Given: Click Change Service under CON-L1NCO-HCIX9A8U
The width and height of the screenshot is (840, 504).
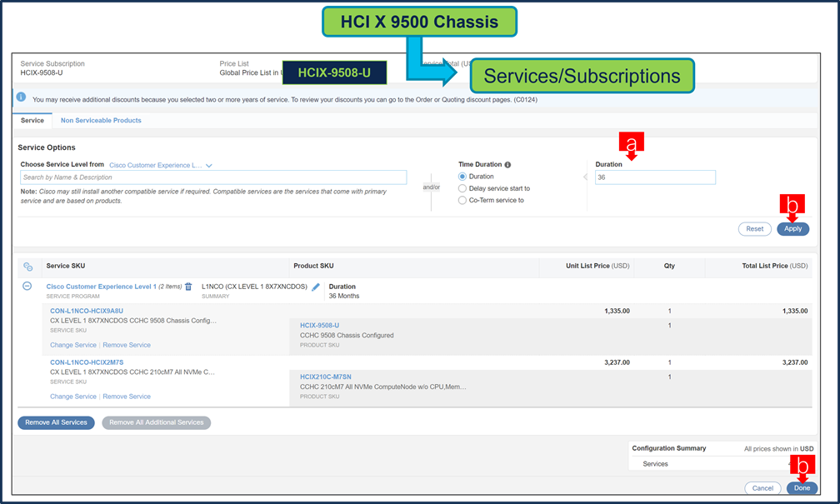Looking at the screenshot, I should (73, 345).
